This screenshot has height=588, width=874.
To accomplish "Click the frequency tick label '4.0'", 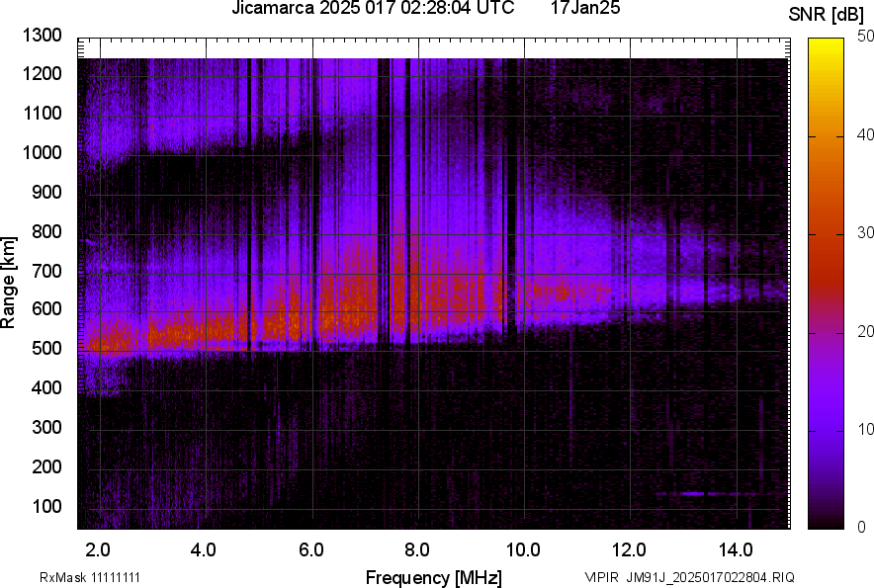I will 204,550.
